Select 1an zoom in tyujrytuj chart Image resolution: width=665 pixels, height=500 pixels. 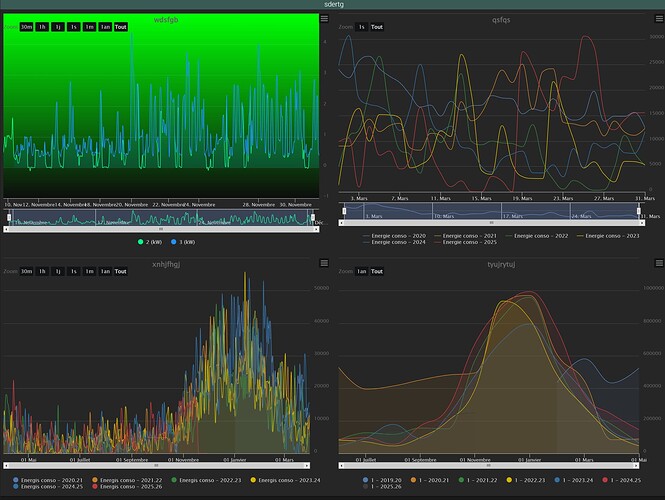point(361,271)
